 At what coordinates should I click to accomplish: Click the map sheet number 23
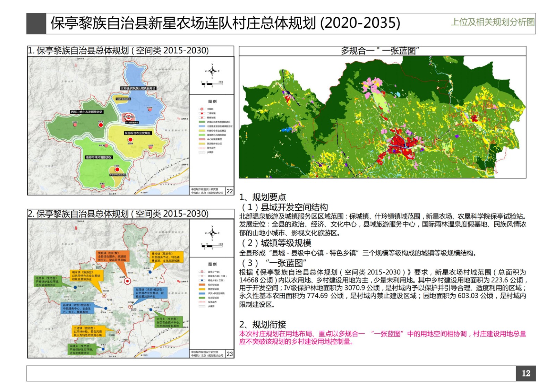point(230,354)
